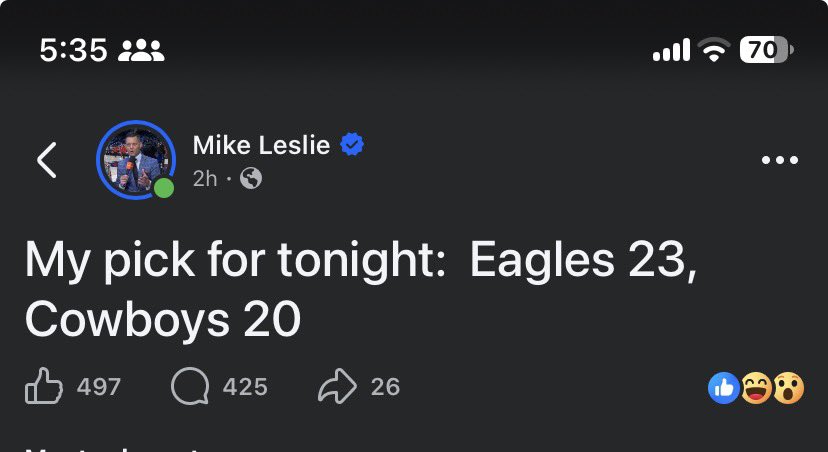View the laughing haha reaction emoji

coord(756,388)
